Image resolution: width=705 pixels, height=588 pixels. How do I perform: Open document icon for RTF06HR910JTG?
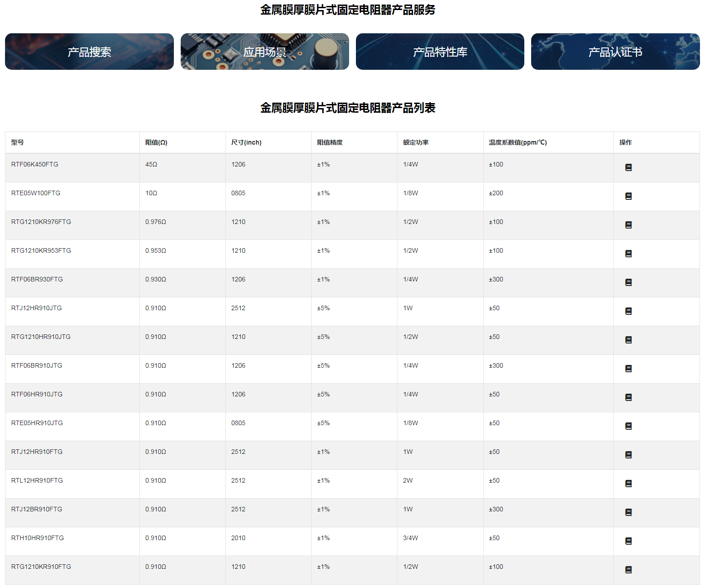click(628, 397)
